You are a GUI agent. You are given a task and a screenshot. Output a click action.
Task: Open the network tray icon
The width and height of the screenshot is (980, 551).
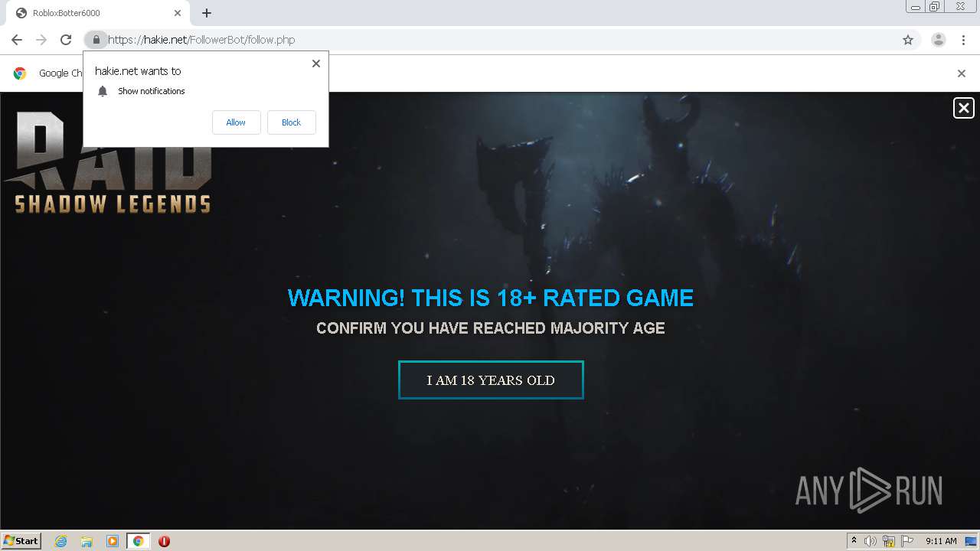889,541
